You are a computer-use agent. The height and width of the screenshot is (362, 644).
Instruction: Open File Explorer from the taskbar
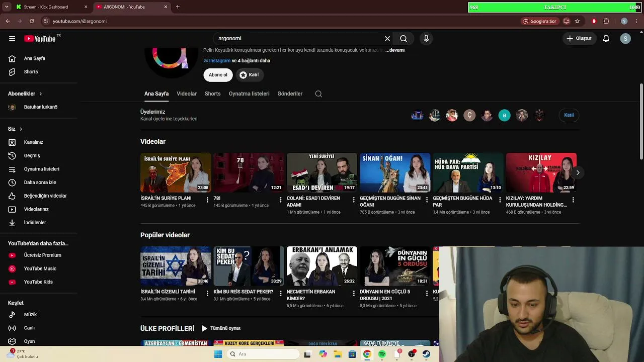(x=338, y=354)
